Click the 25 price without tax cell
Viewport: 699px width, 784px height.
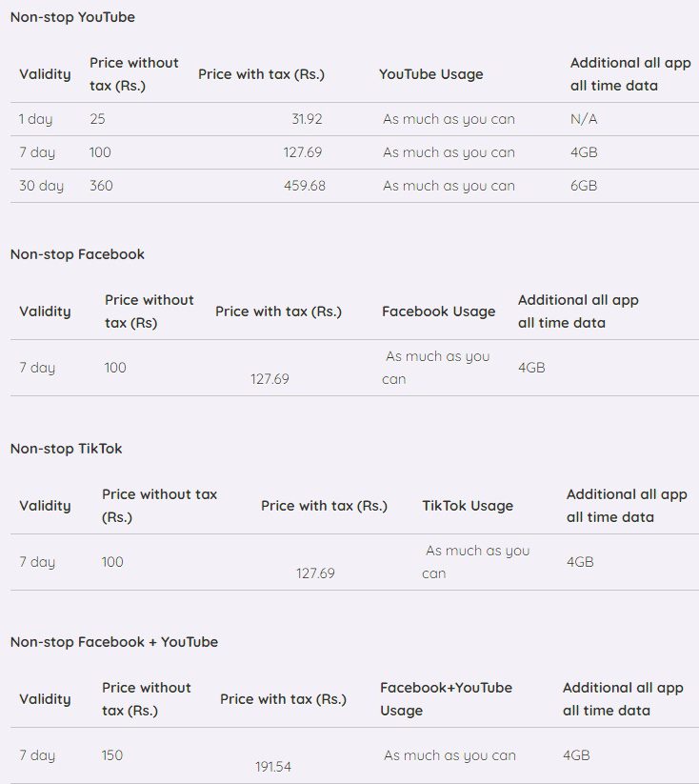[97, 119]
